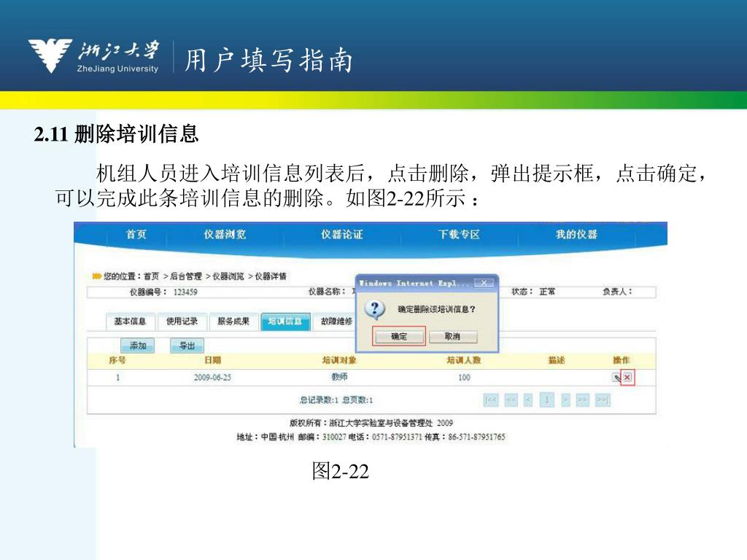Click the pencil edit icon in row 1
Viewport: 747px width, 560px height.
(x=617, y=378)
